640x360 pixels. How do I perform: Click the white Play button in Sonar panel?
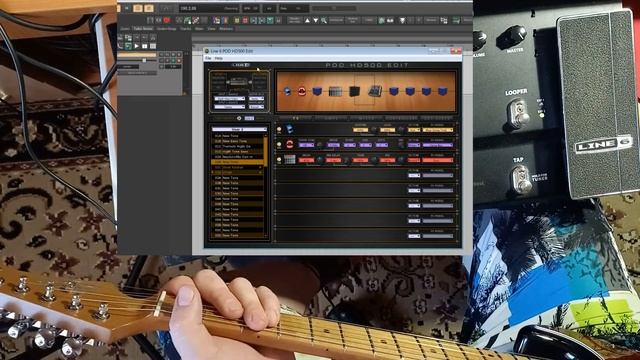[136, 46]
